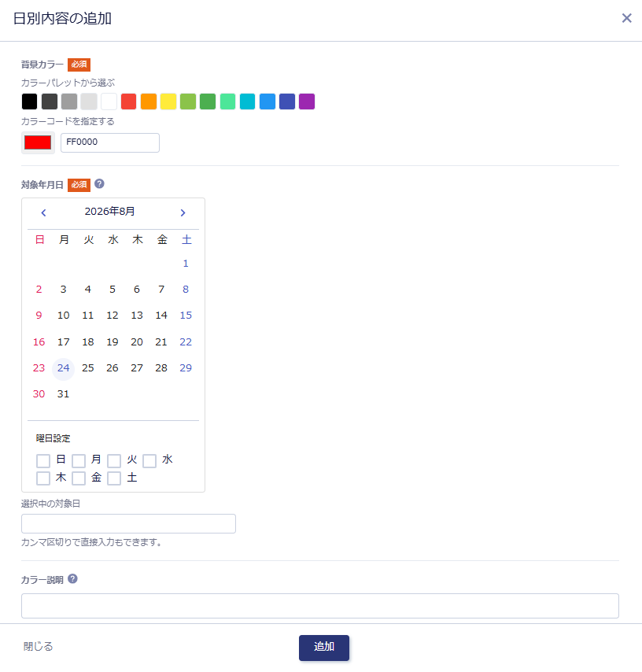Close the dialog with the X icon
The height and width of the screenshot is (672, 642).
pos(626,18)
